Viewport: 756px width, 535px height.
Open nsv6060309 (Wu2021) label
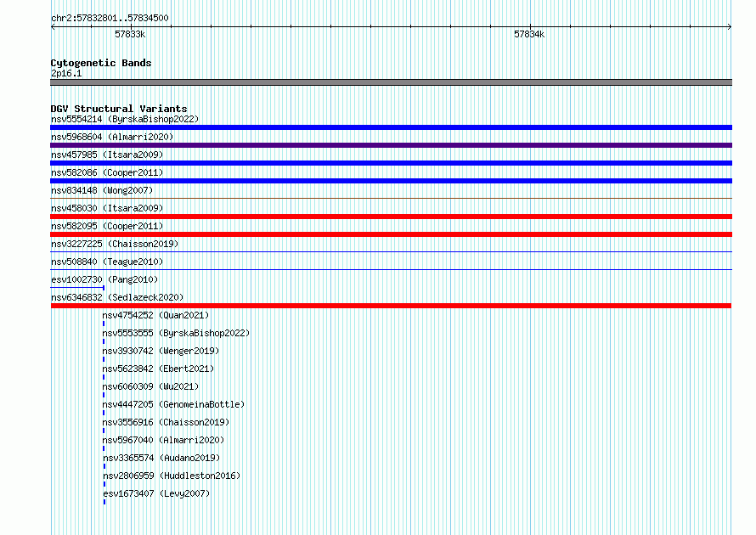click(x=150, y=386)
